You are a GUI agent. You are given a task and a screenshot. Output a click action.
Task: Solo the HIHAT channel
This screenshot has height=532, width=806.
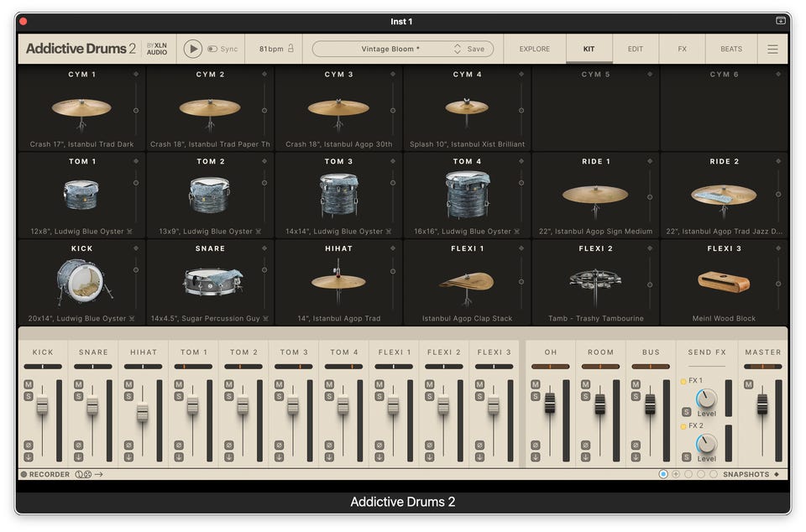coord(128,396)
